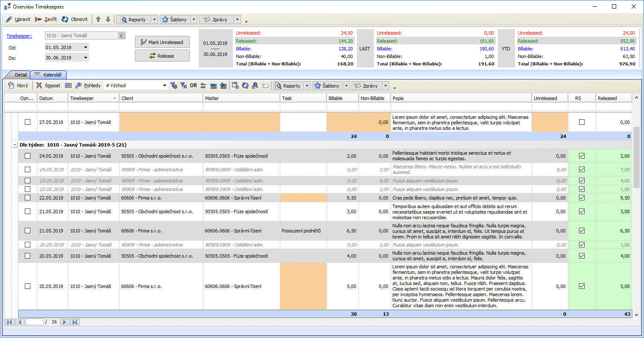Viewport: 644px width, 338px height.
Task: Open the Od date dropdown
Action: click(86, 47)
